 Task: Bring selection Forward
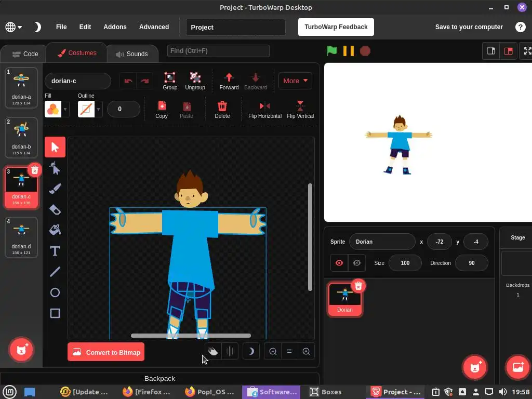[229, 81]
